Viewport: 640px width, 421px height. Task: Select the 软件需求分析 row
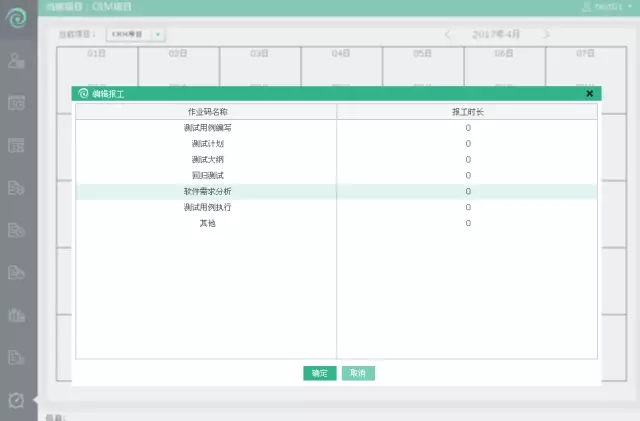point(336,192)
